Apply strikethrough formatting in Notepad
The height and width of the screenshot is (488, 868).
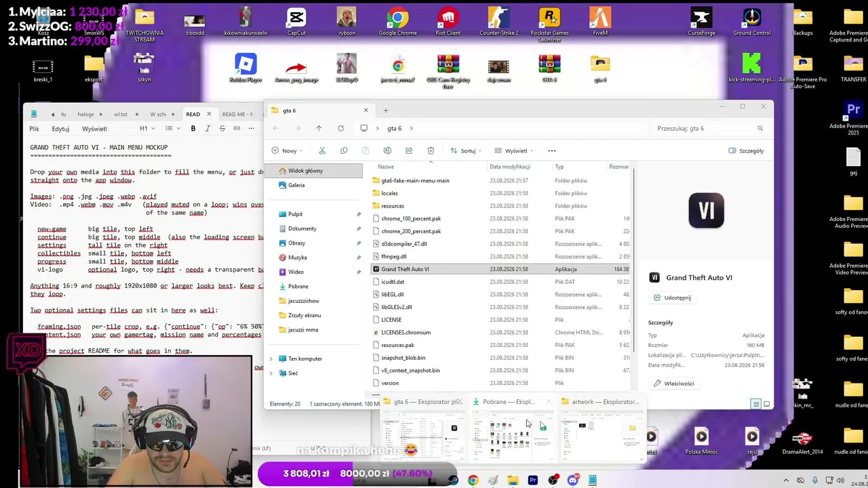pyautogui.click(x=222, y=128)
